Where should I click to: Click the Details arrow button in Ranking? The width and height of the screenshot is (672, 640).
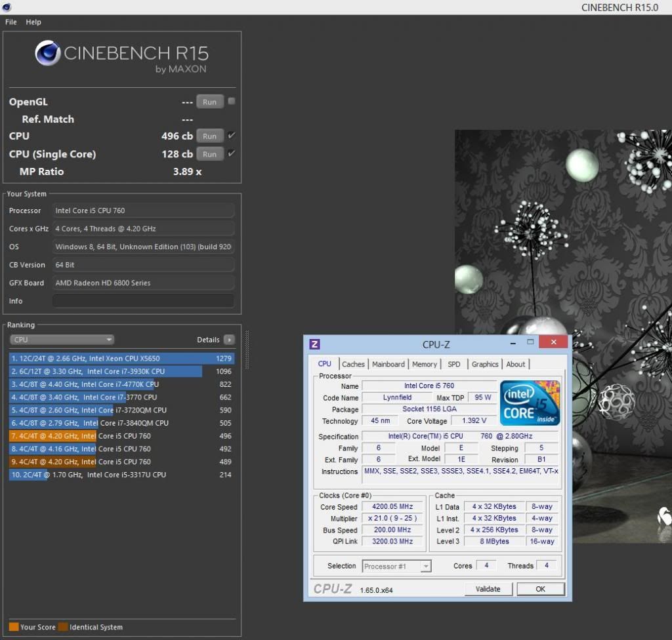[x=228, y=340]
